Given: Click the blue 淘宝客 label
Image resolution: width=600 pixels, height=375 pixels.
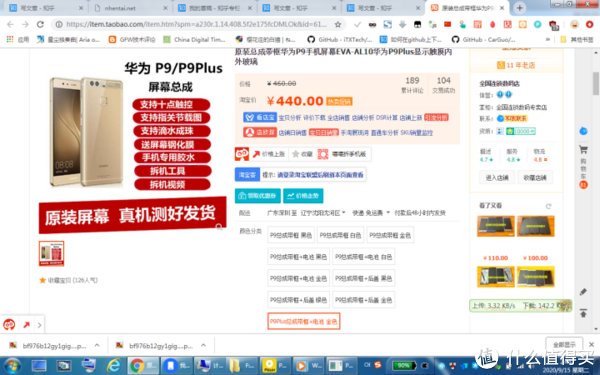Looking at the screenshot, I should pyautogui.click(x=247, y=175).
